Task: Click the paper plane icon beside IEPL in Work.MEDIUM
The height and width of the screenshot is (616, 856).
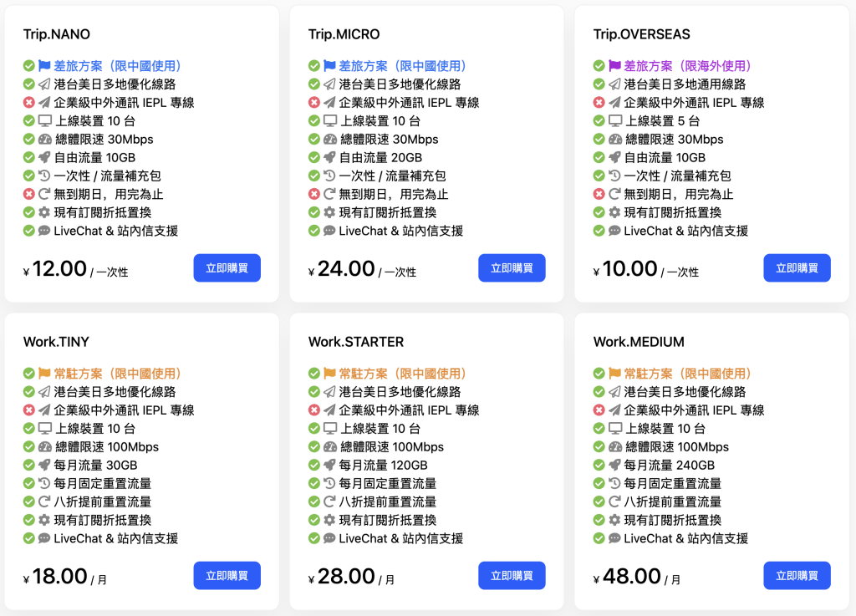Action: [x=614, y=410]
